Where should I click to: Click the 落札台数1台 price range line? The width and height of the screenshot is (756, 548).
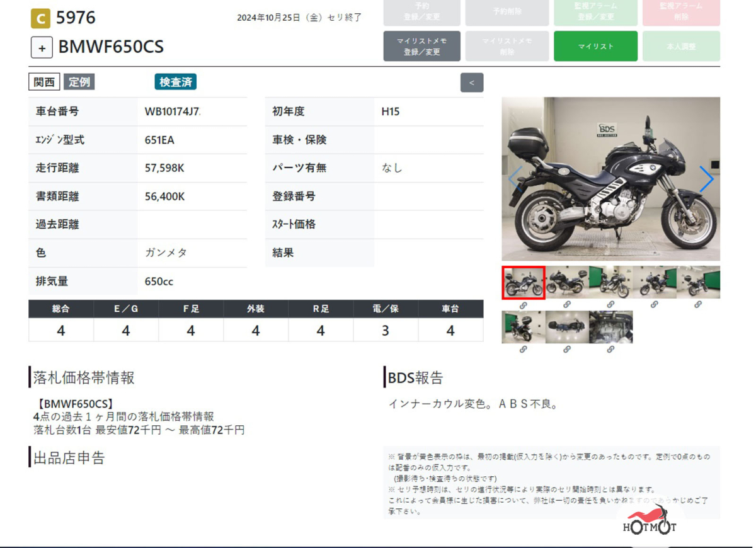coord(139,430)
